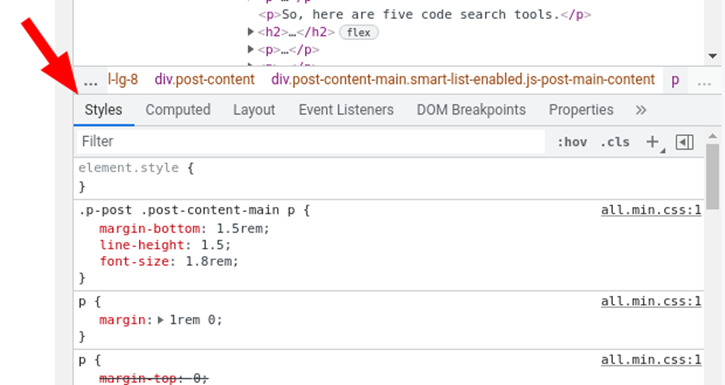The image size is (725, 385).
Task: Open the Styles tab
Action: (x=104, y=110)
